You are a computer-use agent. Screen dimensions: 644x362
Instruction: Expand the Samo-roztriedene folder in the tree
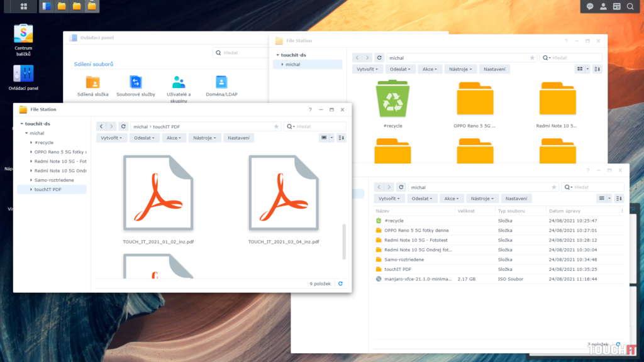pyautogui.click(x=30, y=180)
